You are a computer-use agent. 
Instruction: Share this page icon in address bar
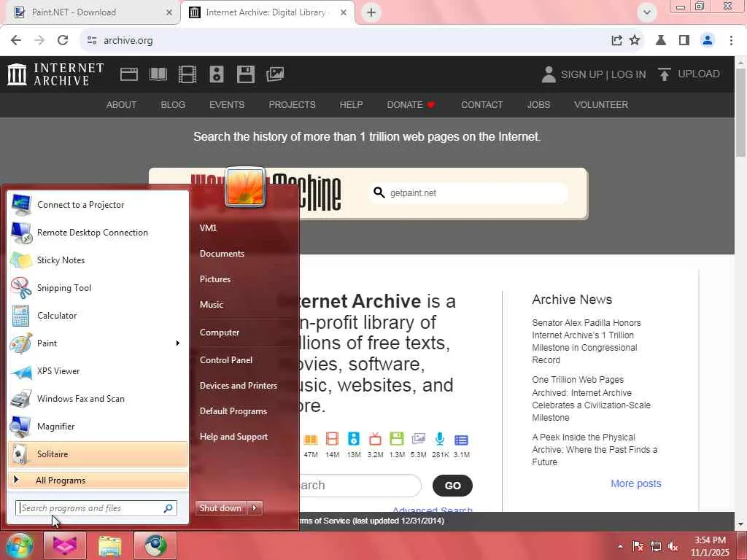coord(616,41)
